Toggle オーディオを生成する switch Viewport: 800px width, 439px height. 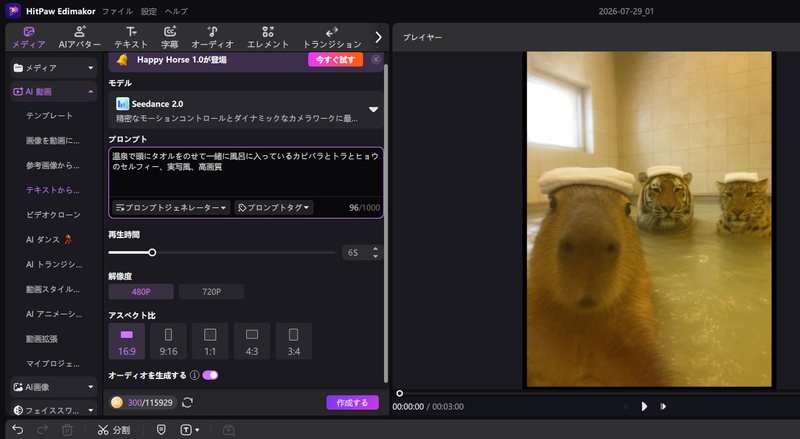pyautogui.click(x=210, y=375)
